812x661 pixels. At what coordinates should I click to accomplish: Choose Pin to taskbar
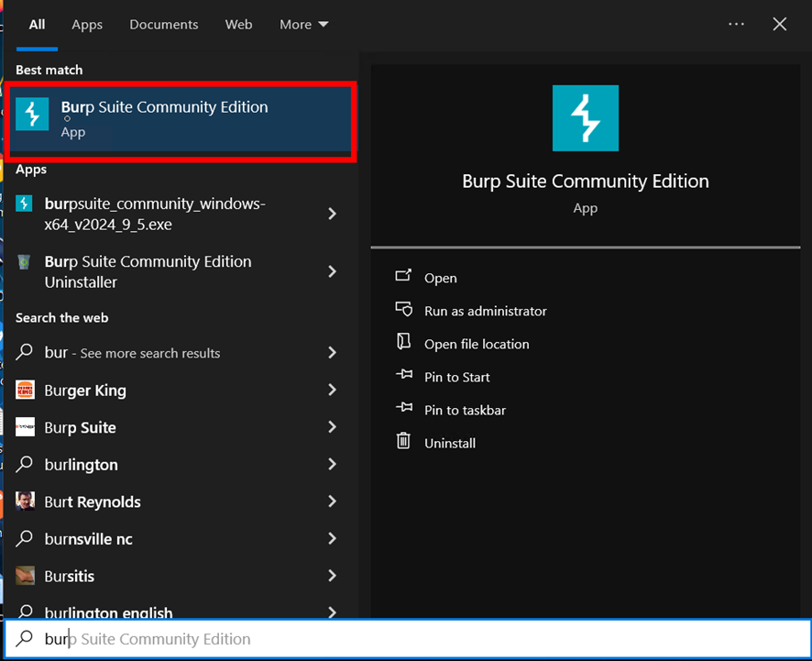[x=465, y=411]
